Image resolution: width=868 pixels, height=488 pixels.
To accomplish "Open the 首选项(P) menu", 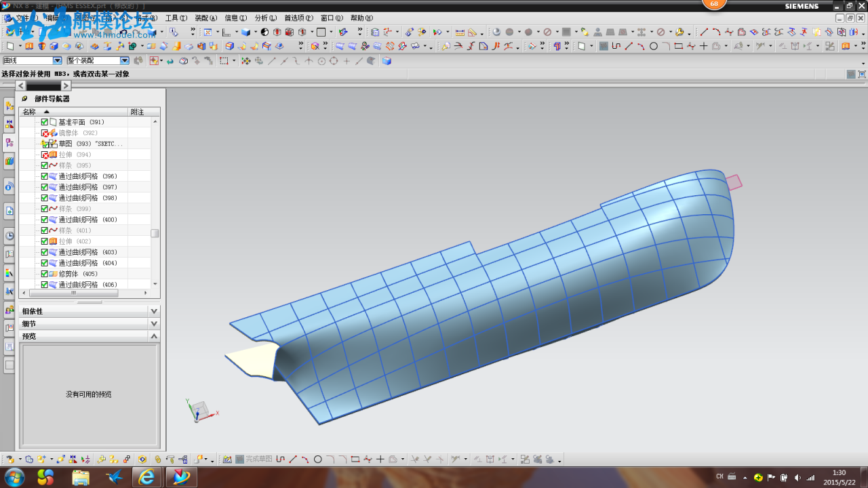I will (298, 18).
